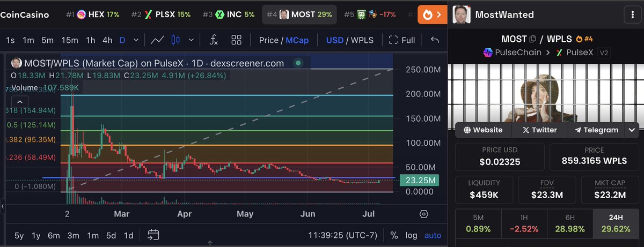
Task: Expand the timeframe interval dropdown
Action: [x=136, y=40]
